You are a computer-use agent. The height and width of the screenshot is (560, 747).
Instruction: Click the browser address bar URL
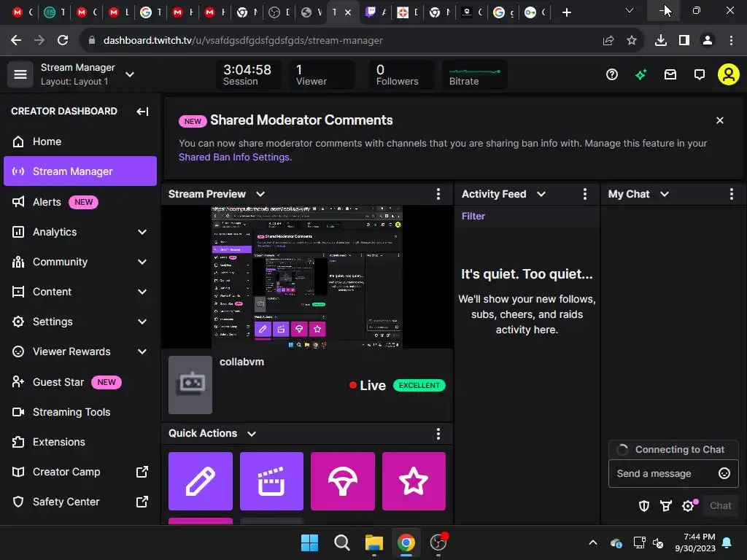tap(243, 41)
